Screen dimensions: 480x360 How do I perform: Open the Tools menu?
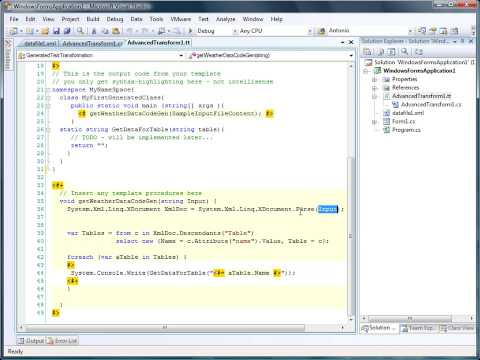click(156, 19)
